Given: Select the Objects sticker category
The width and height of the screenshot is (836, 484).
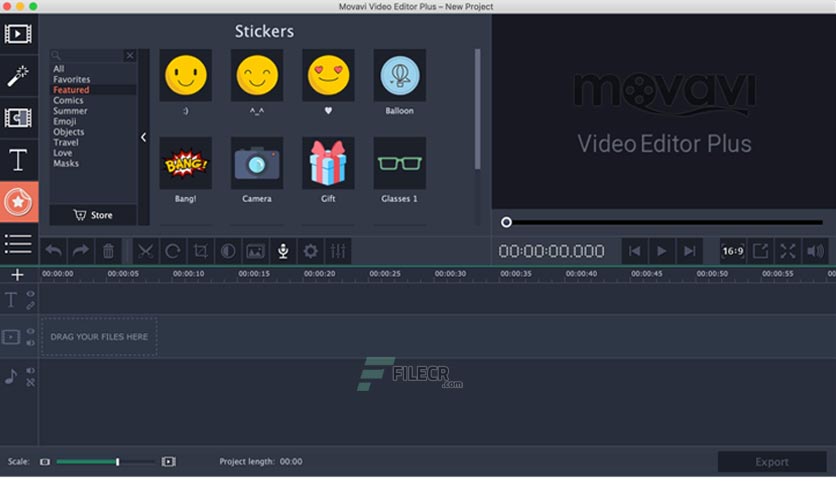Looking at the screenshot, I should coord(68,132).
